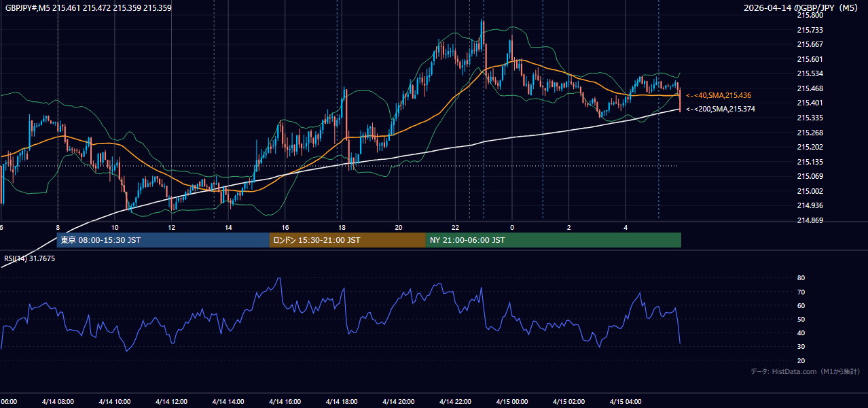868x408 pixels.
Task: Click the 4/14 14:00 date label
Action: click(x=228, y=401)
